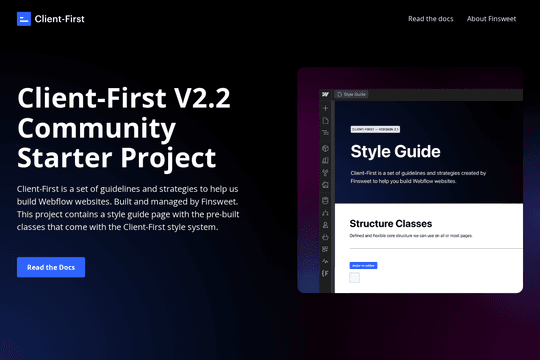
Task: Click the Client-First V2.2 Community Starter Project headline
Action: pos(124,128)
